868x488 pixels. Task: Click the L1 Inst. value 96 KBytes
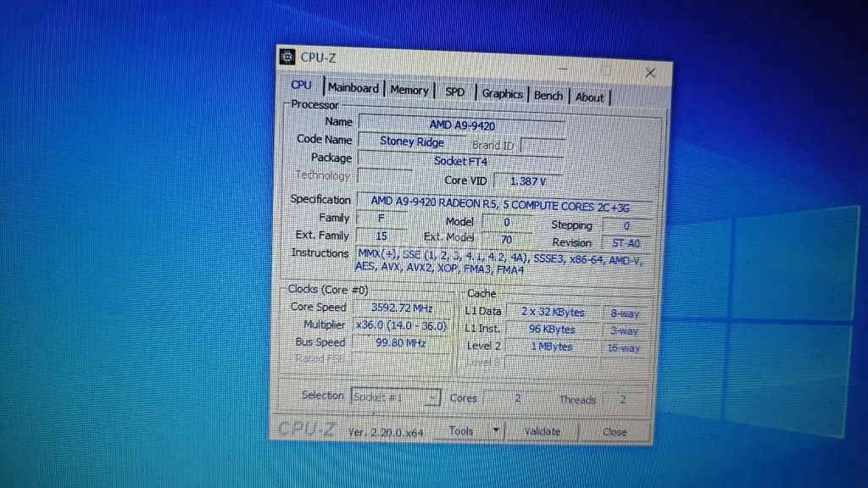pyautogui.click(x=551, y=330)
